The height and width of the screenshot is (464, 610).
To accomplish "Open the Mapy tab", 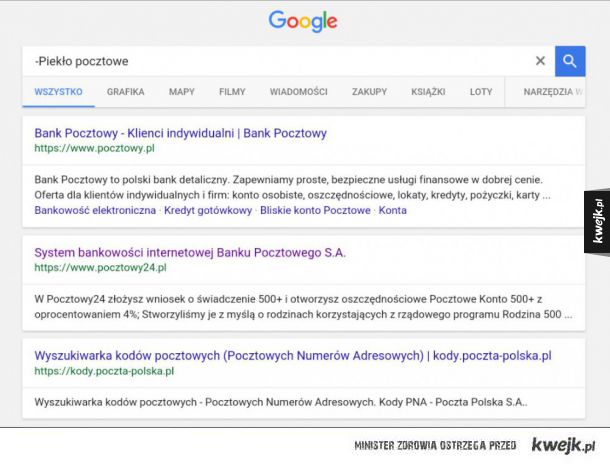I will click(x=181, y=92).
